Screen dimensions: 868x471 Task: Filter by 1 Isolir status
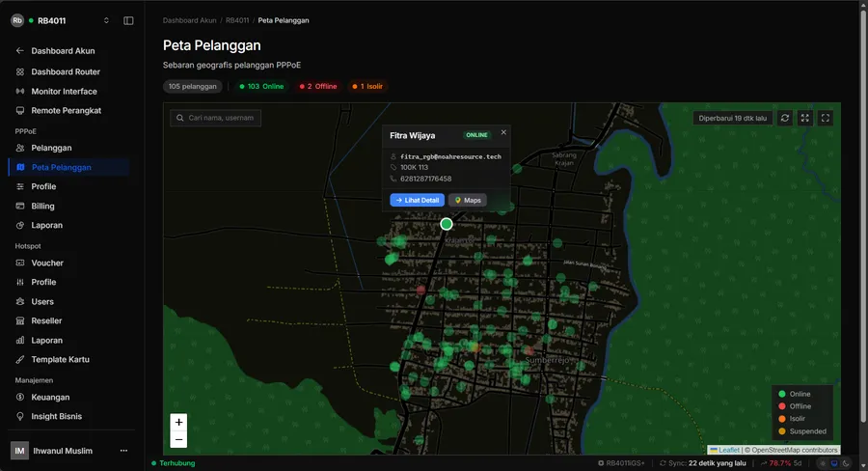[367, 87]
